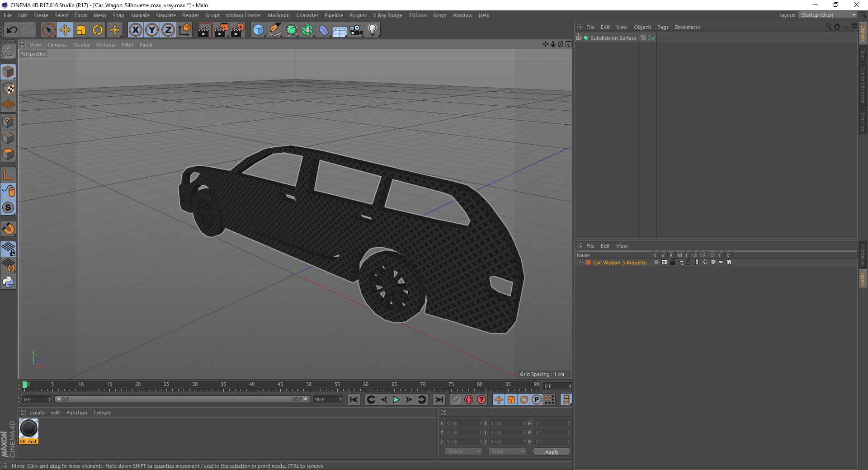Open Bend deformer icon

324,30
